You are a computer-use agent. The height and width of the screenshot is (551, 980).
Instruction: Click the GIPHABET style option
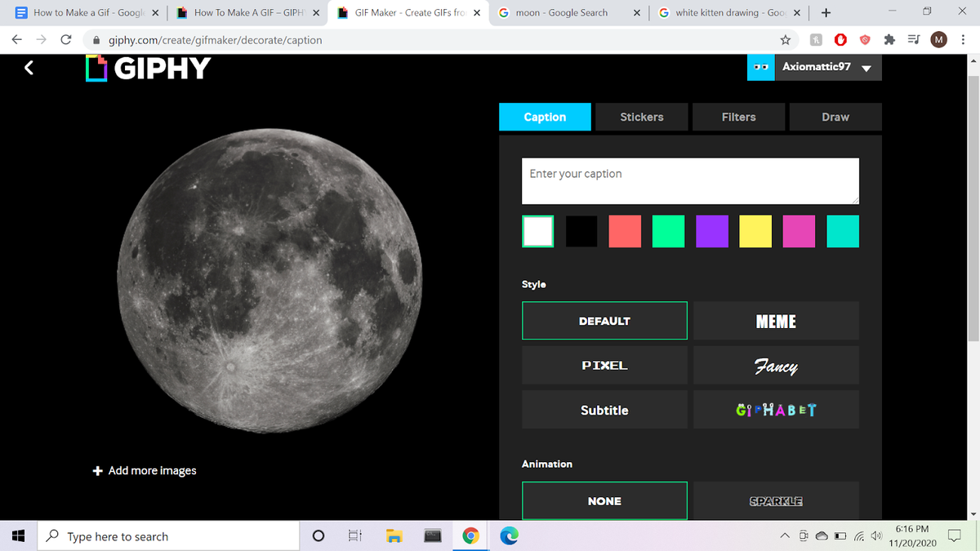[776, 409]
